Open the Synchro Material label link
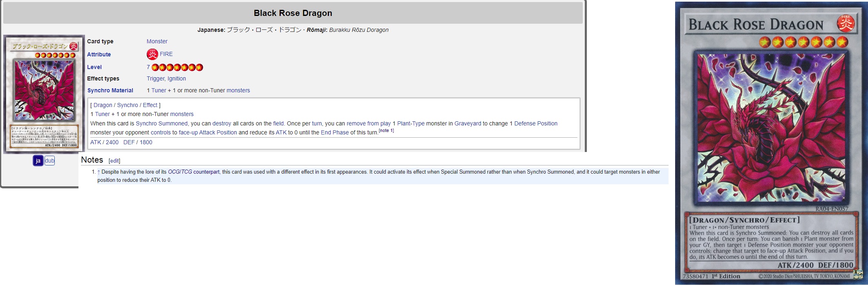The image size is (868, 286). pyautogui.click(x=110, y=90)
